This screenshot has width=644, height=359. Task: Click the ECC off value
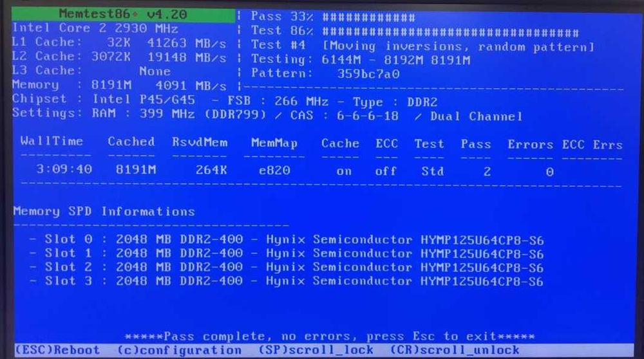click(x=386, y=171)
